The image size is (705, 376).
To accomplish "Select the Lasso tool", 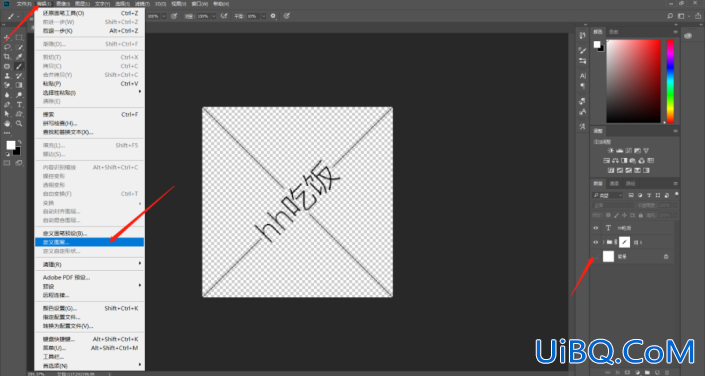I will point(7,47).
